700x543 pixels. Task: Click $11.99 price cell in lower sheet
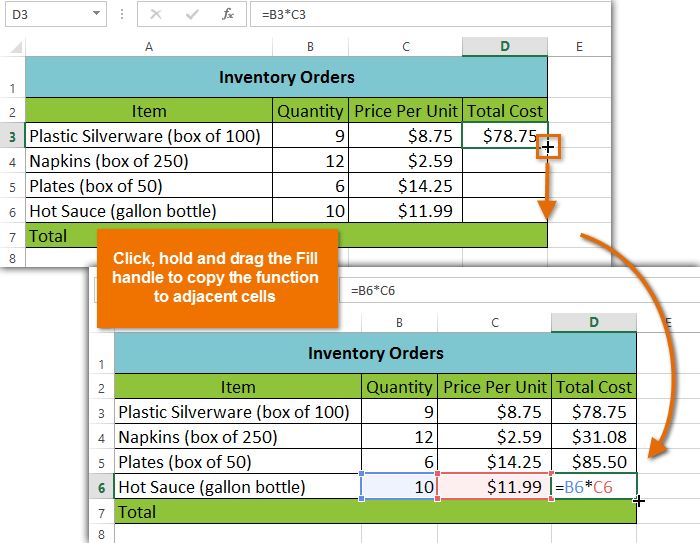click(x=495, y=487)
